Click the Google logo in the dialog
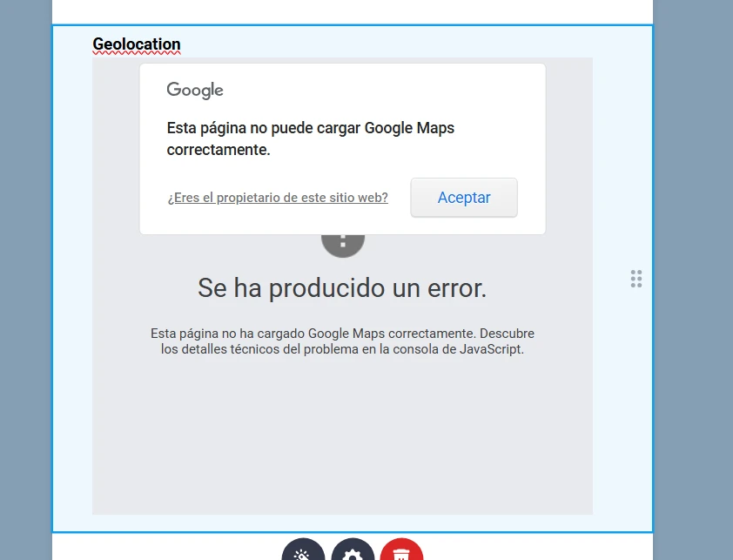The height and width of the screenshot is (560, 733). (x=195, y=90)
